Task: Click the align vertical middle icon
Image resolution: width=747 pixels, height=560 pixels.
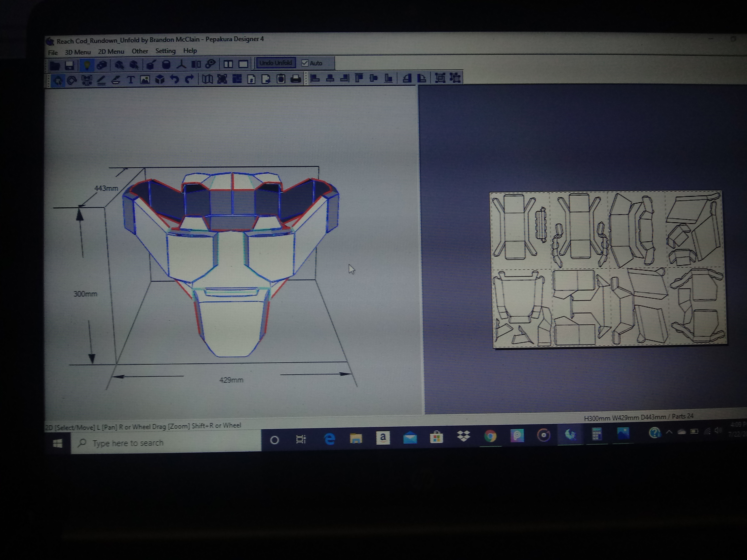Action: 373,78
